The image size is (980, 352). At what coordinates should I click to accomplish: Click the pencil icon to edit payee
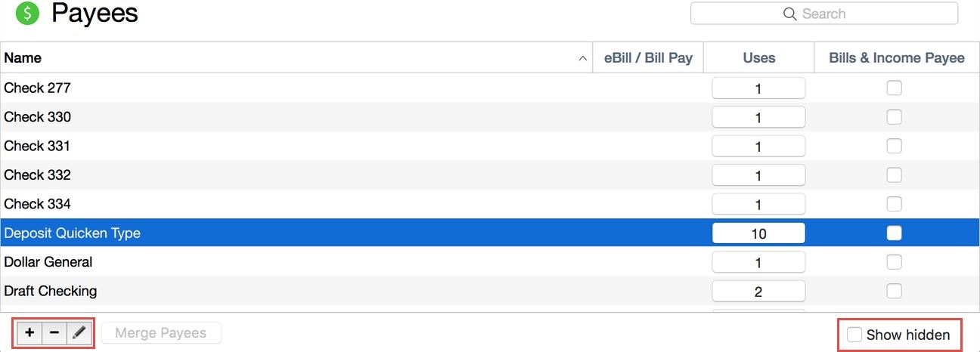coord(79,333)
